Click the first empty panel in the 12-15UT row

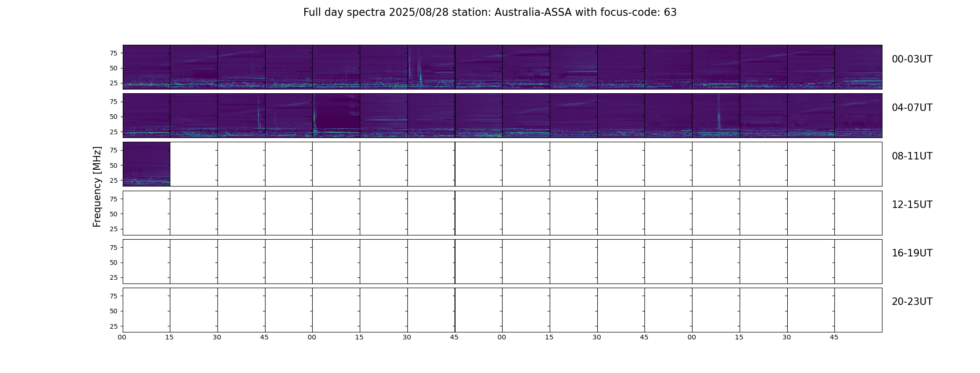point(147,213)
